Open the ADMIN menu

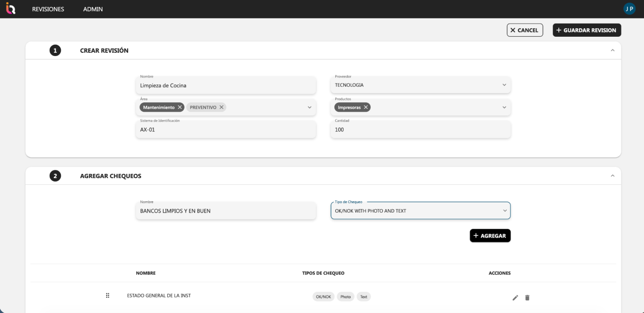click(x=93, y=9)
